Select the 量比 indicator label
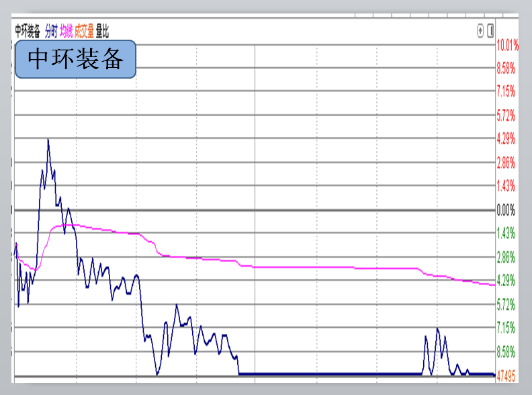 (x=102, y=31)
